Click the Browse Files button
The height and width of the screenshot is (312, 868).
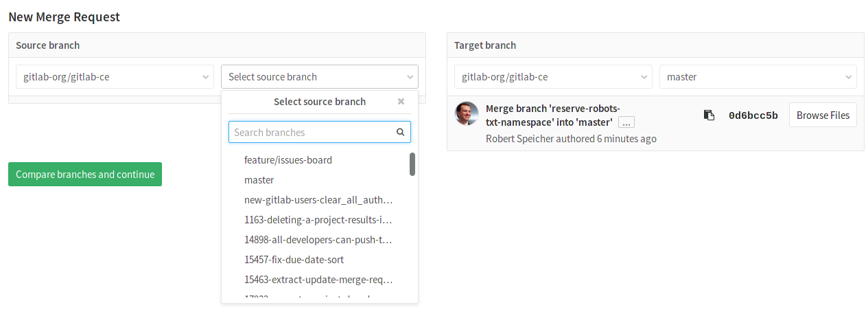(x=823, y=115)
